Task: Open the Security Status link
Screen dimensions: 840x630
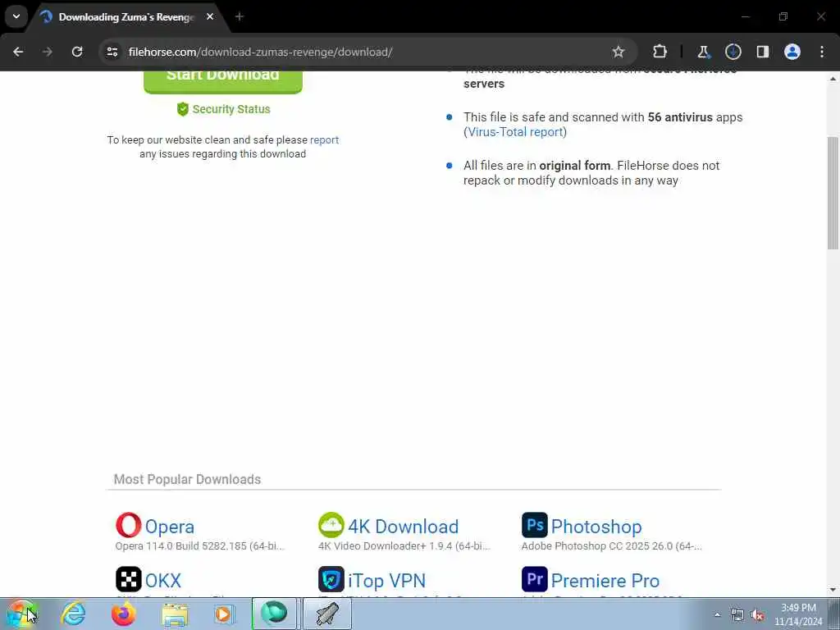Action: 223,109
